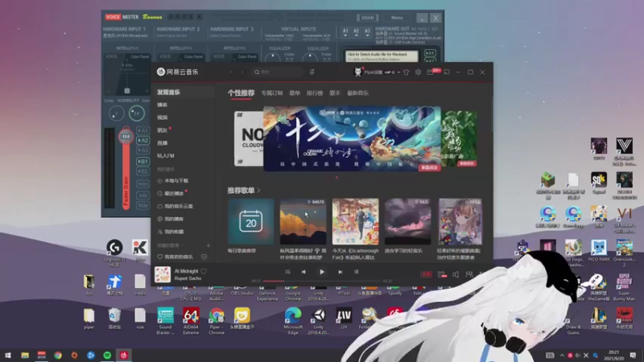Viewport: 644px width, 362px height.
Task: Show lyrics with the 词 icon
Action: 356,272
